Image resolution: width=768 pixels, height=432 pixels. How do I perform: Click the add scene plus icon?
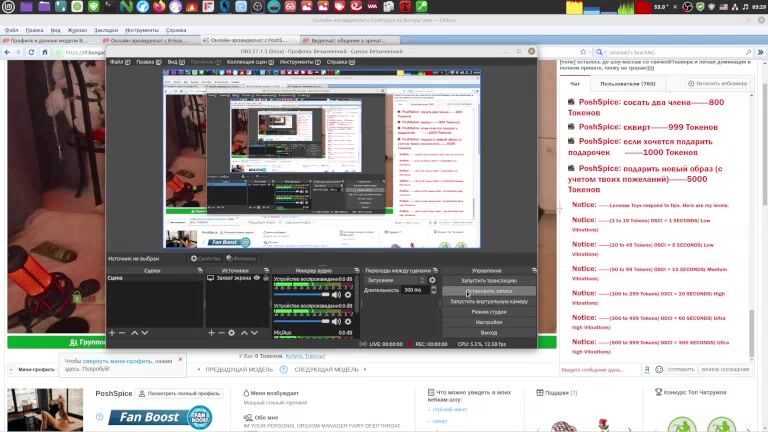point(111,333)
